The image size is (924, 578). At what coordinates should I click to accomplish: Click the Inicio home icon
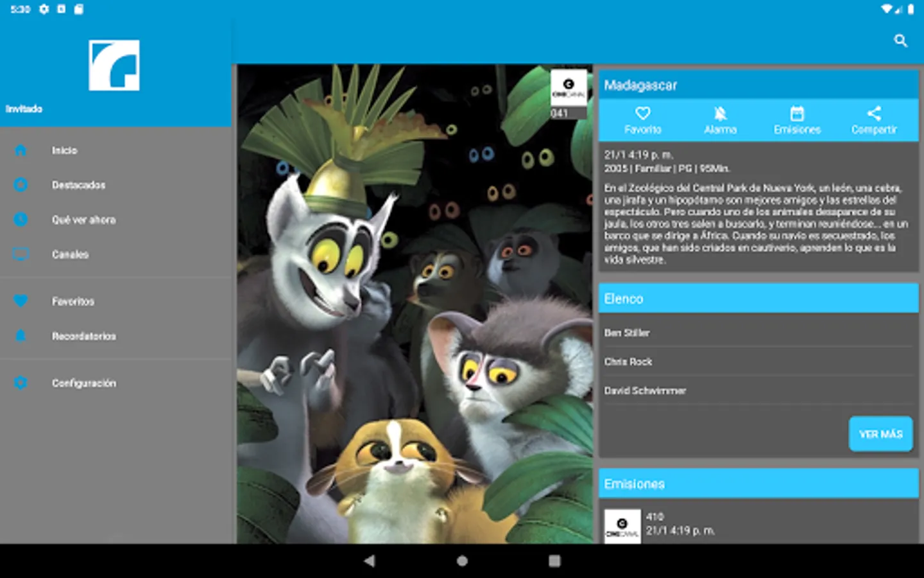[21, 150]
